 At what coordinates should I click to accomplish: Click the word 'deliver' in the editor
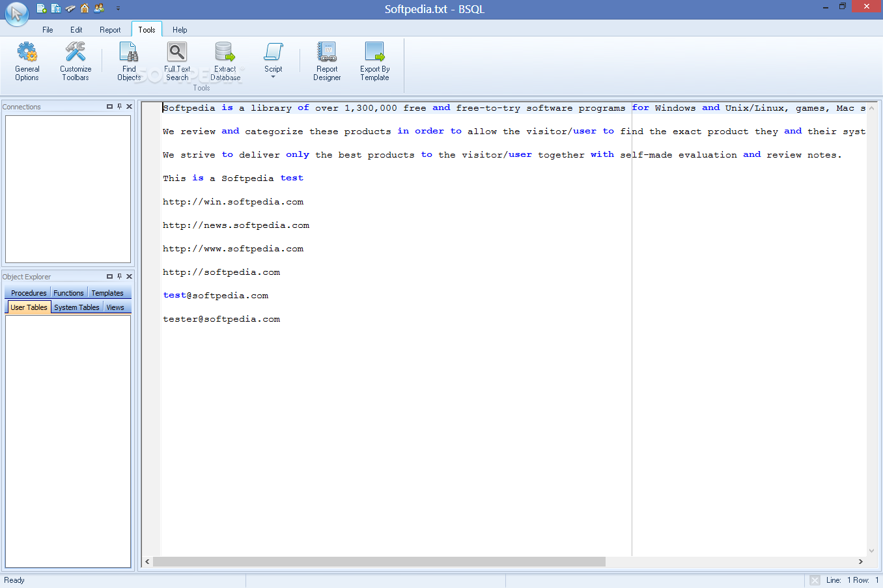click(x=259, y=155)
